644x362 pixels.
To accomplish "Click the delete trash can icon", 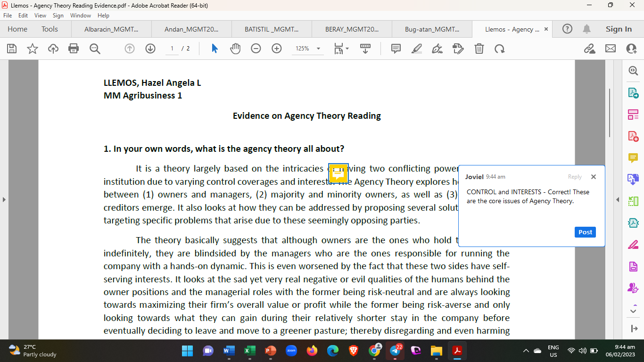I will coord(479,49).
